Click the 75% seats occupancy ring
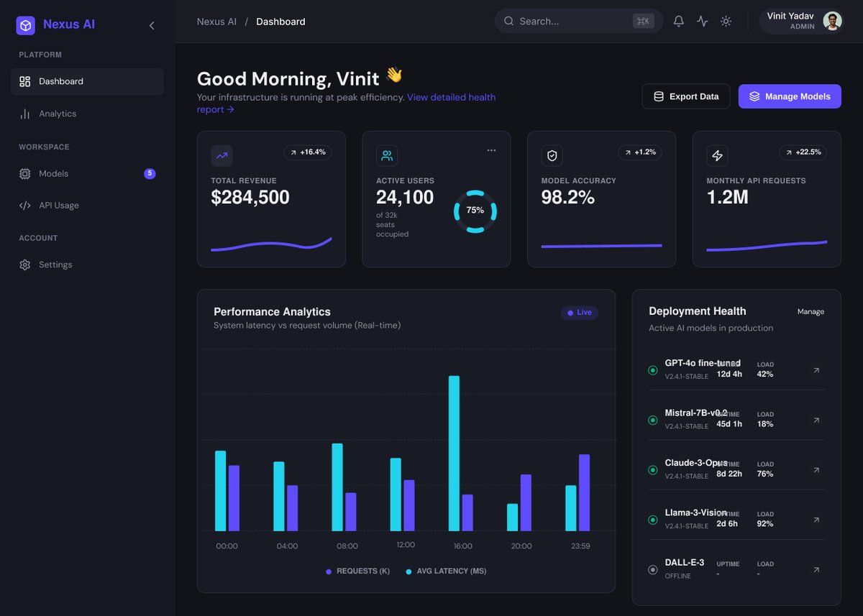Screen dimensions: 863x616 tap(475, 211)
